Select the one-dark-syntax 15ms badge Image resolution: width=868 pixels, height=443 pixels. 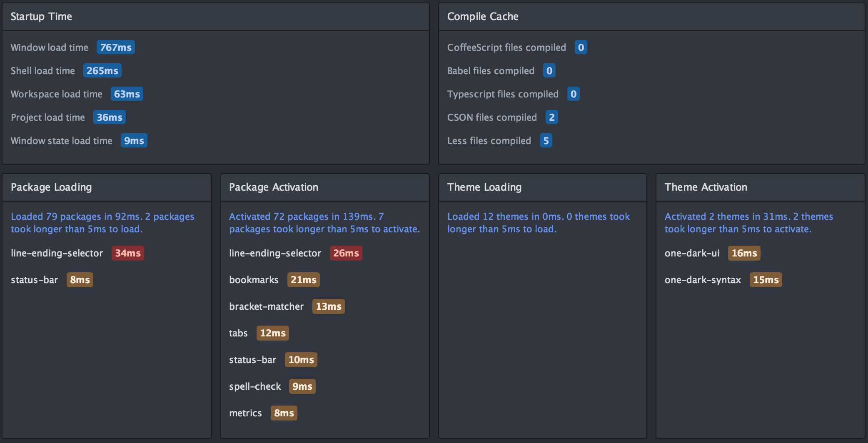coord(766,280)
